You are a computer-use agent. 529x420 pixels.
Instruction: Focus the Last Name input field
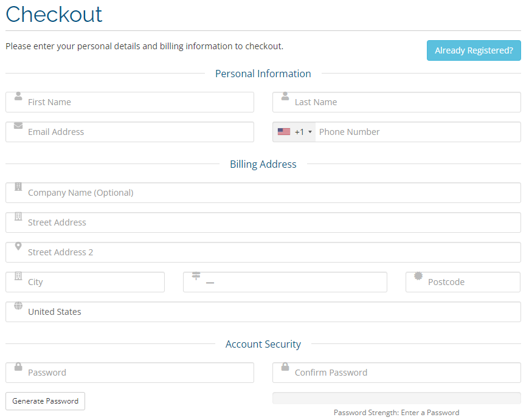[404, 102]
